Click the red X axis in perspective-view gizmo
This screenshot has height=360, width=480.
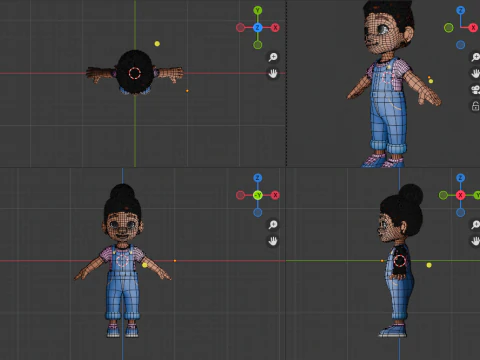click(x=473, y=28)
